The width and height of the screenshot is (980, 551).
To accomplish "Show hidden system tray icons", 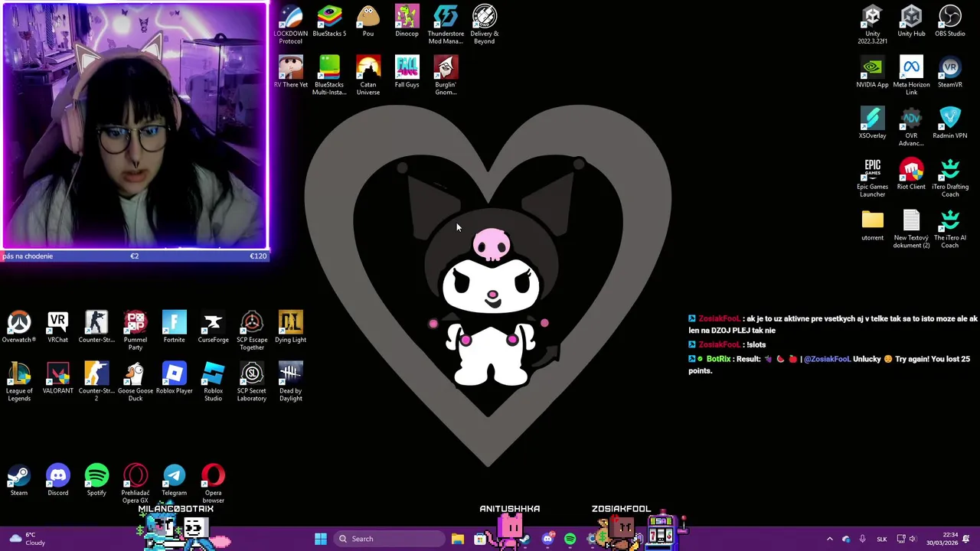I will [x=829, y=539].
